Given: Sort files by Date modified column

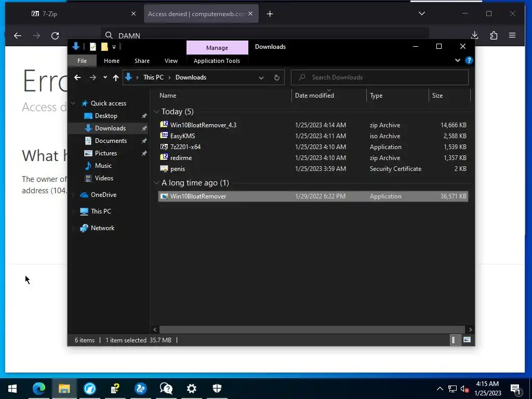Looking at the screenshot, I should (x=314, y=96).
